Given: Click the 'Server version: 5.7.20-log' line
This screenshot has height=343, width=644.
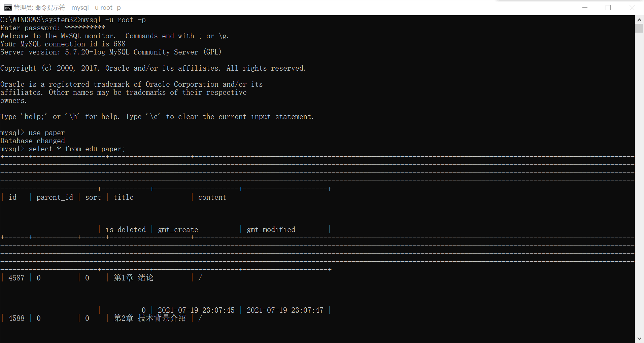Looking at the screenshot, I should tap(111, 52).
